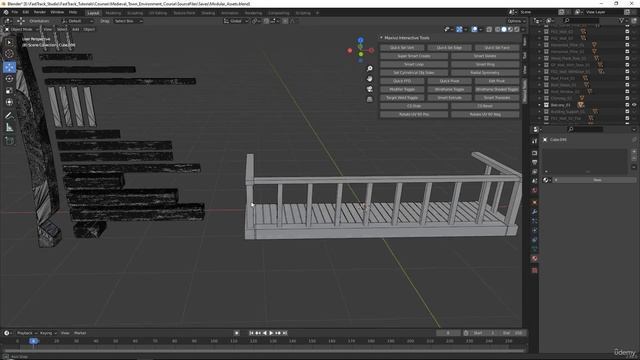The height and width of the screenshot is (360, 640).
Task: Switch to the Layout workspace tab
Action: 93,13
